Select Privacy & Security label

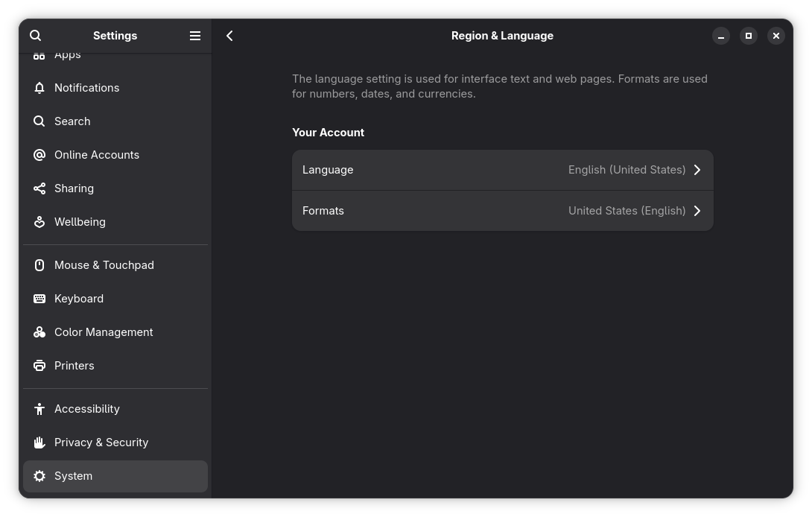click(101, 443)
